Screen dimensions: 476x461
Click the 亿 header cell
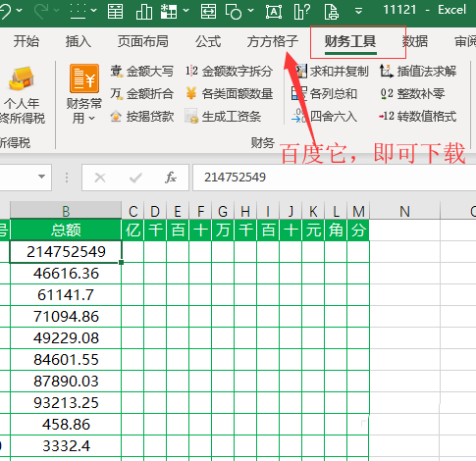pyautogui.click(x=132, y=230)
